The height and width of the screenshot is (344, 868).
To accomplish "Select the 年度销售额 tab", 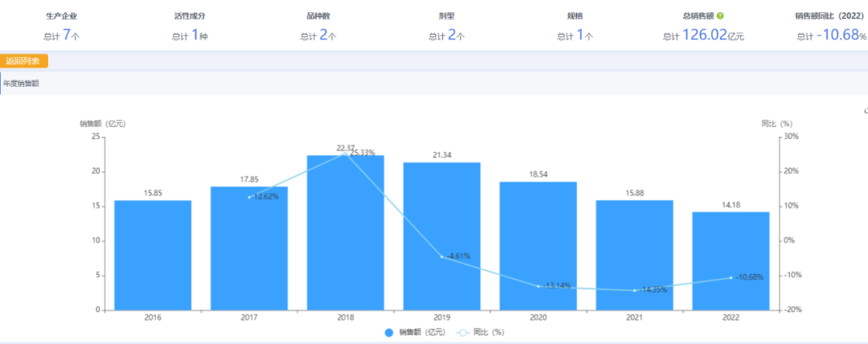I will (x=22, y=84).
